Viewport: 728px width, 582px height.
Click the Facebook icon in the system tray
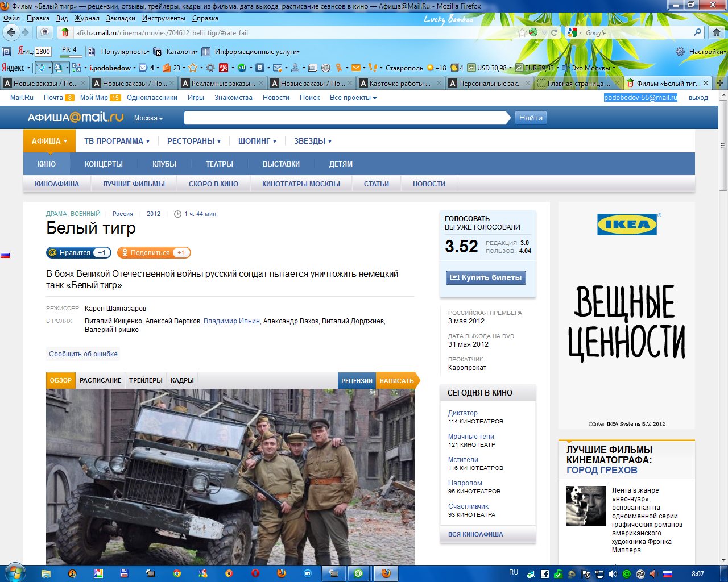click(x=544, y=574)
